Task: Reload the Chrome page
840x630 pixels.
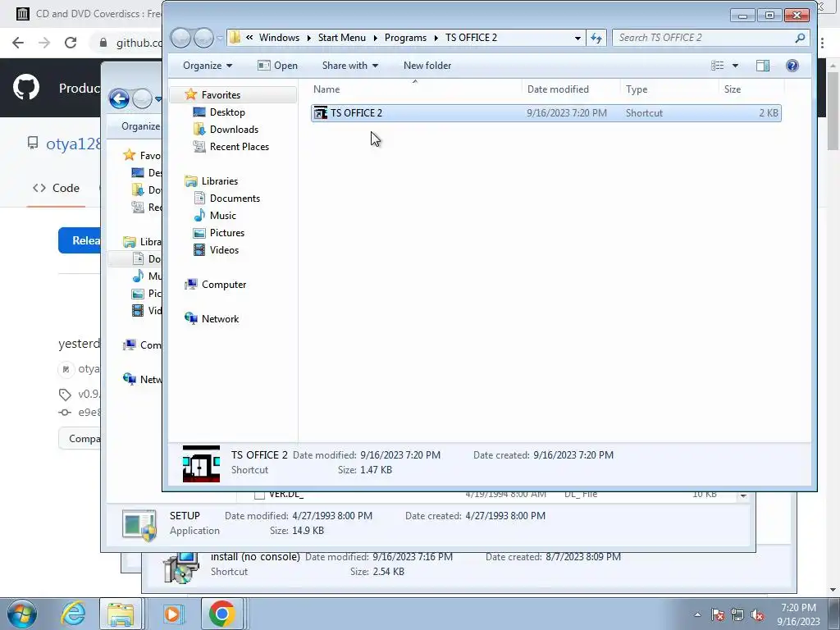Action: click(71, 43)
